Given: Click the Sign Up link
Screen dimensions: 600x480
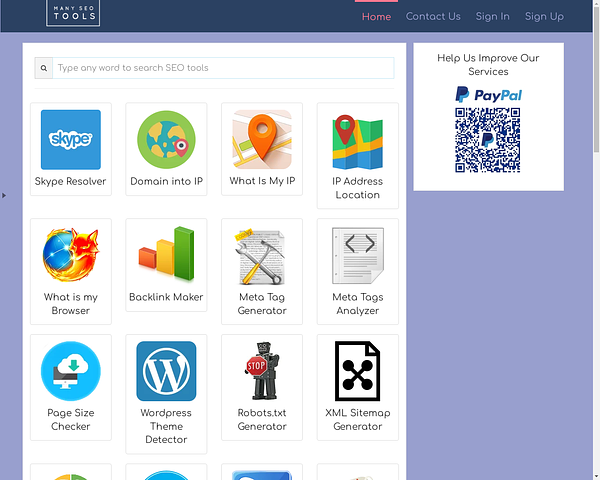Looking at the screenshot, I should pos(544,16).
